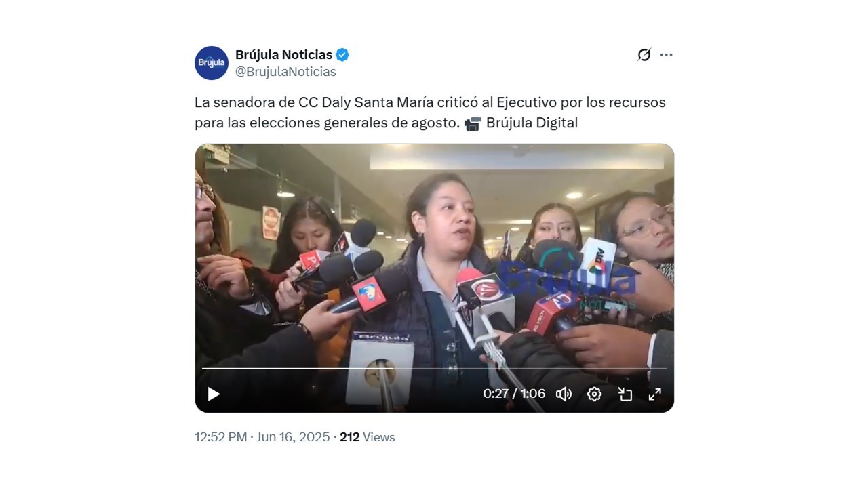Screen dimensions: 868x488
Task: Open the Brújula Noticias display name
Action: (284, 55)
